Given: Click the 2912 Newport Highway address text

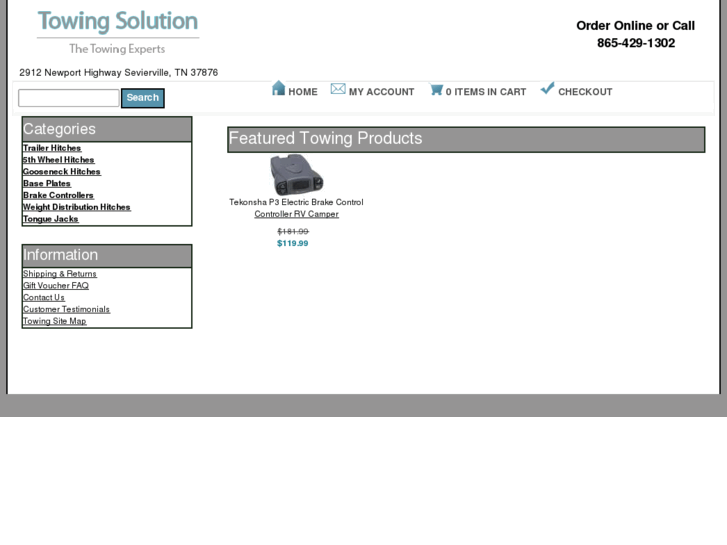Looking at the screenshot, I should pos(119,72).
